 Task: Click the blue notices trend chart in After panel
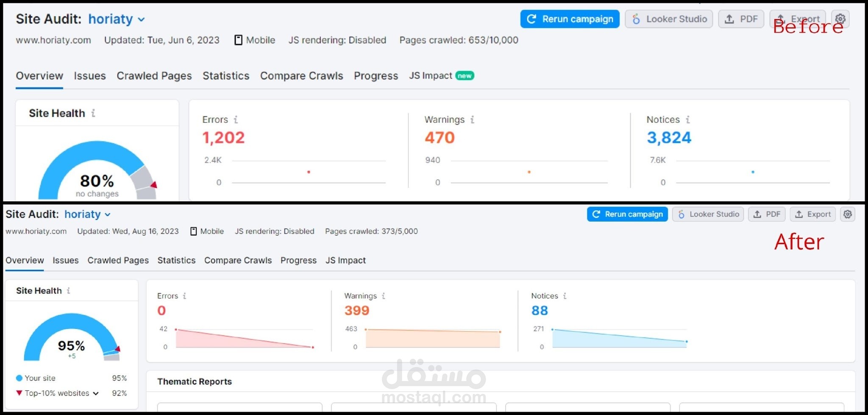click(x=619, y=338)
